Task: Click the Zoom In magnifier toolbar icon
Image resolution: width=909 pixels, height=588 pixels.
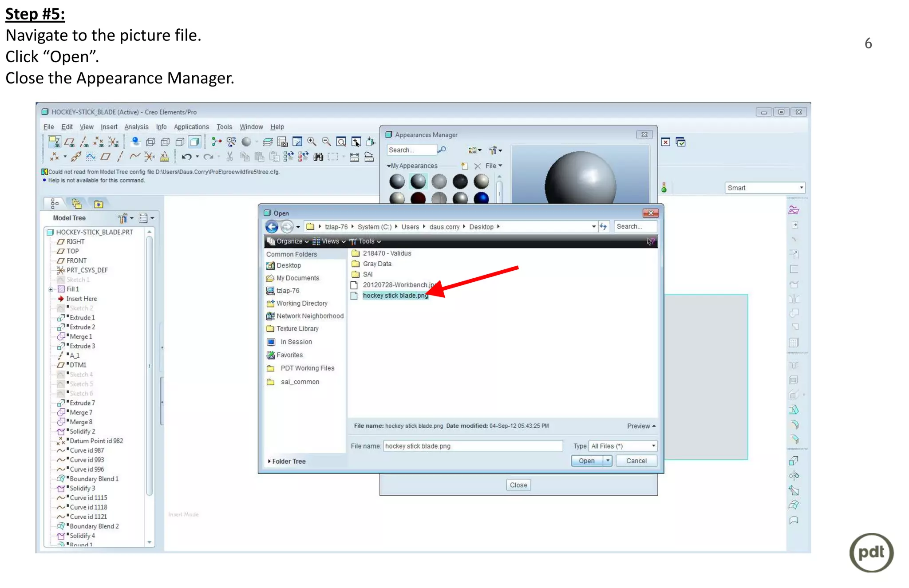Action: 312,142
